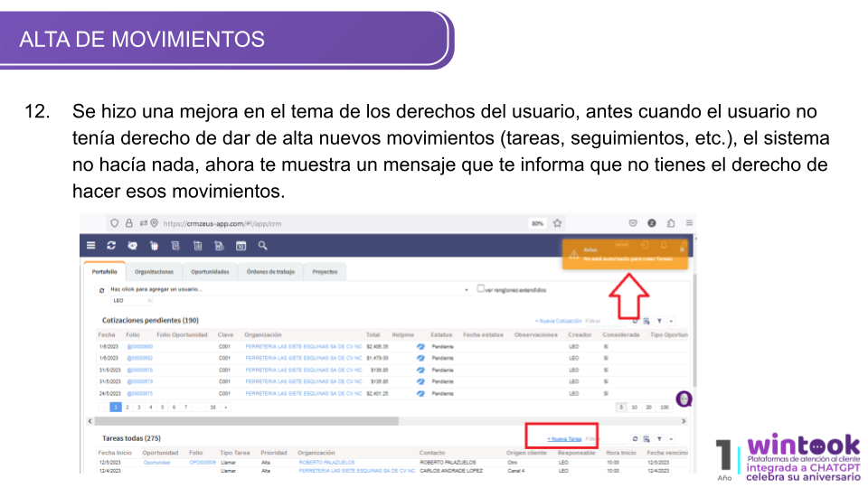Open the Órdenes de trabajo tab

pyautogui.click(x=270, y=272)
